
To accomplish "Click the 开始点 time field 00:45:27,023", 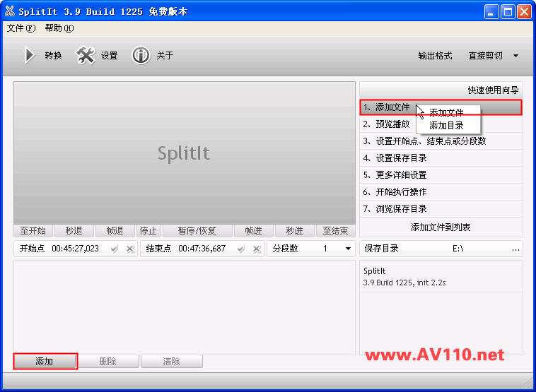I will 76,249.
